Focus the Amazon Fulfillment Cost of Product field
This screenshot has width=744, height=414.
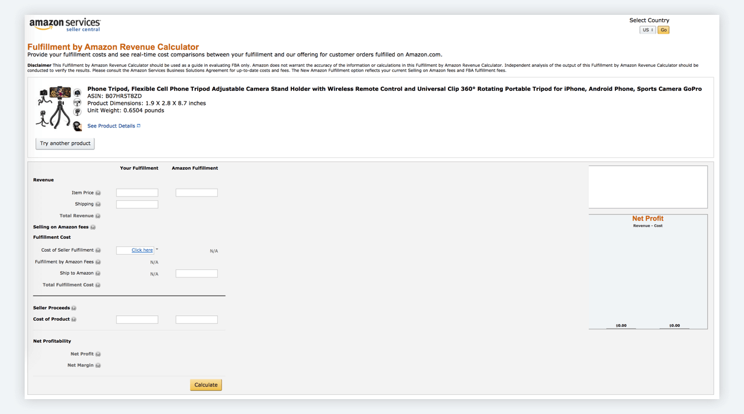pyautogui.click(x=196, y=320)
